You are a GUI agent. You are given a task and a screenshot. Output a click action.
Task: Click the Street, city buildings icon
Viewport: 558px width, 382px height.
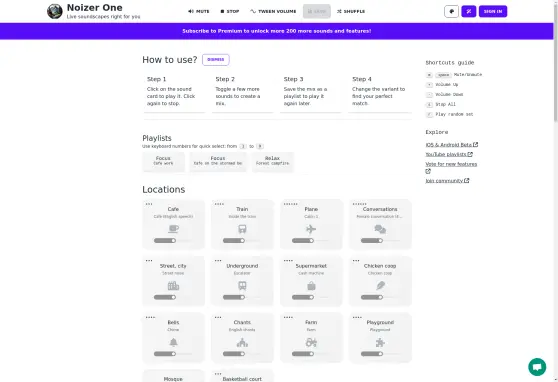[x=173, y=286]
